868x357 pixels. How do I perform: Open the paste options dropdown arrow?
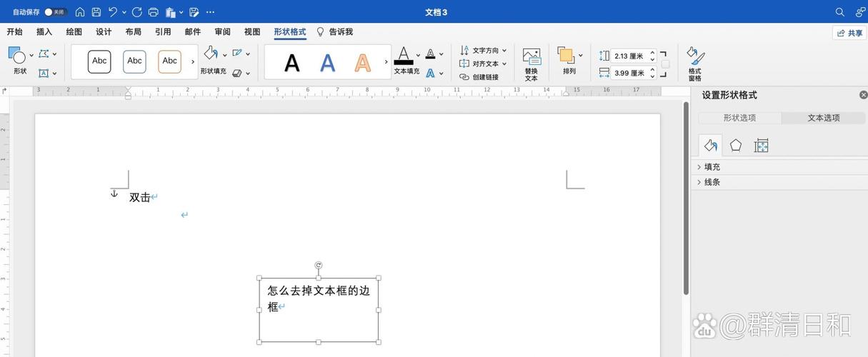pos(181,12)
